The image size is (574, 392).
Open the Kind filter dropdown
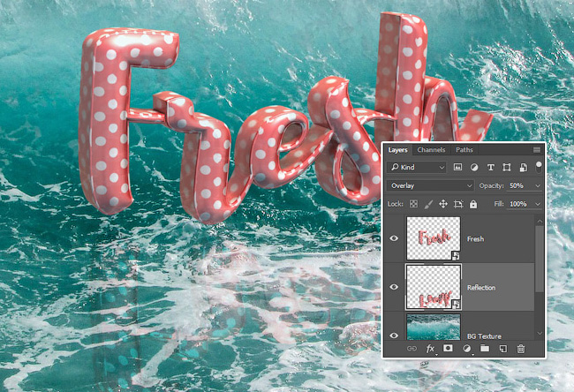point(417,167)
